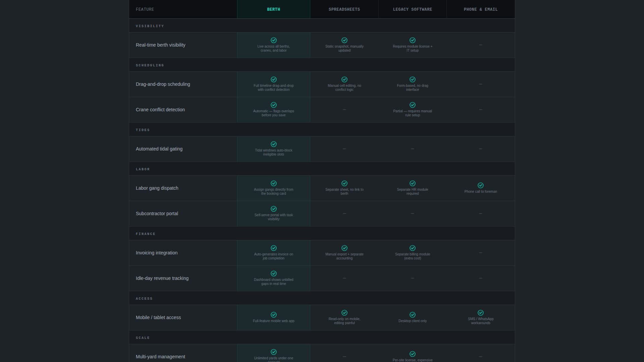Click the VISIBILITY section heading
644x362 pixels.
click(150, 26)
